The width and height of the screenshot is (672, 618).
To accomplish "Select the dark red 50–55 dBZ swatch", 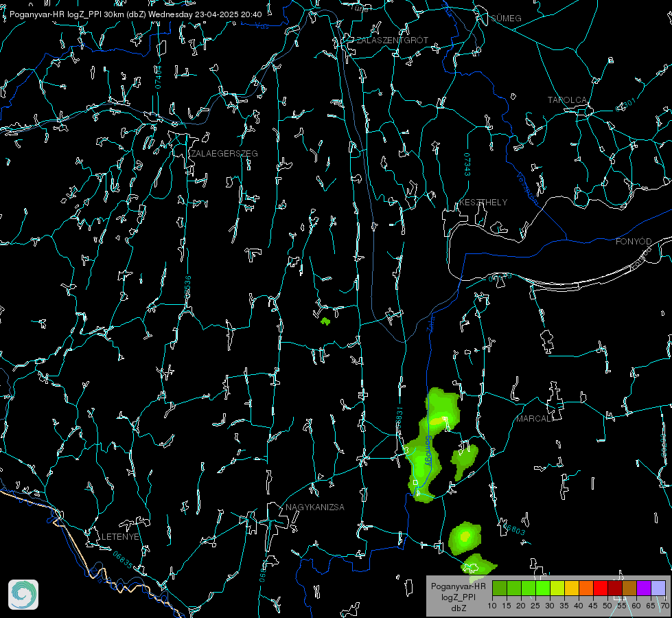I will tap(616, 588).
